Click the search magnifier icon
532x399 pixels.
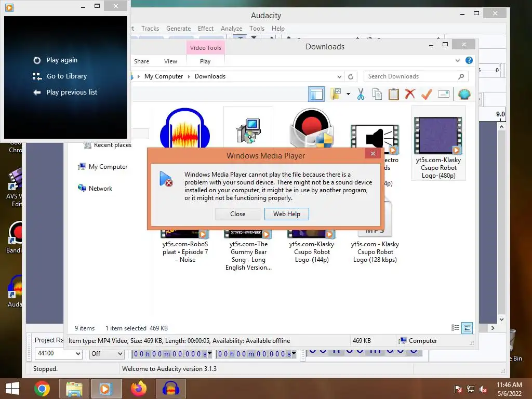pyautogui.click(x=461, y=76)
